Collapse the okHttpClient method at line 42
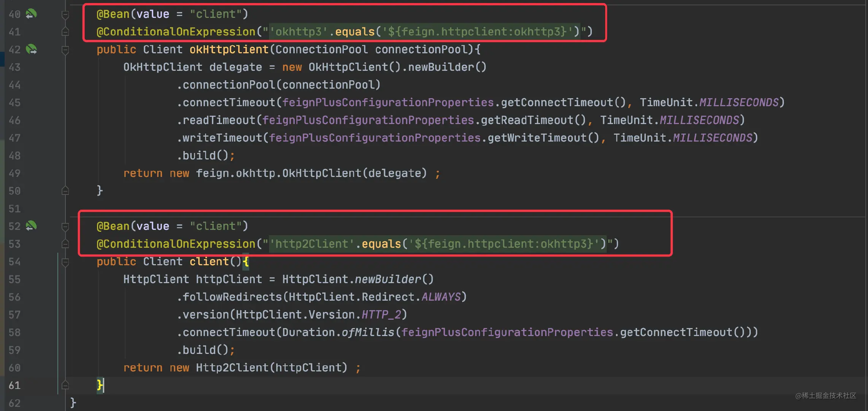 click(x=65, y=50)
